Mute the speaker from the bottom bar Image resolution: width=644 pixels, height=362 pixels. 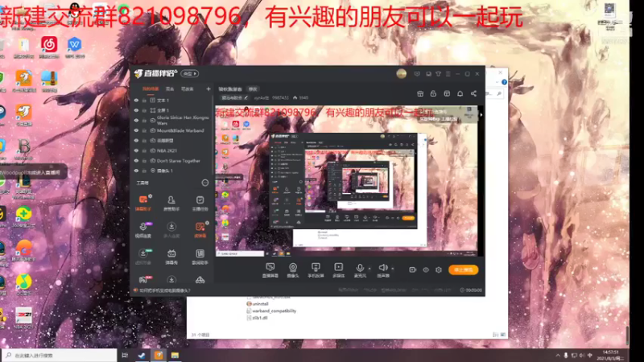383,270
